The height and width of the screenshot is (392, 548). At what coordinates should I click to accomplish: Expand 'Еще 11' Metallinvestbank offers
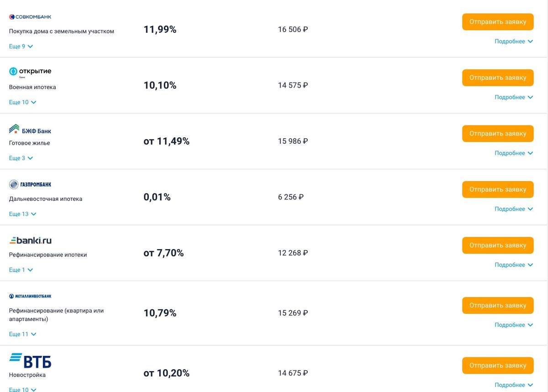[x=22, y=335]
